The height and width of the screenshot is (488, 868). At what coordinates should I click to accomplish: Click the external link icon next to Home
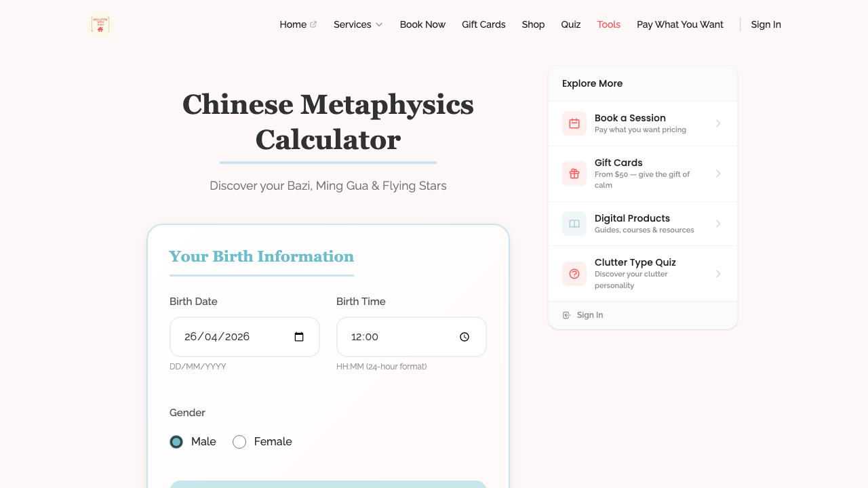pyautogui.click(x=313, y=24)
